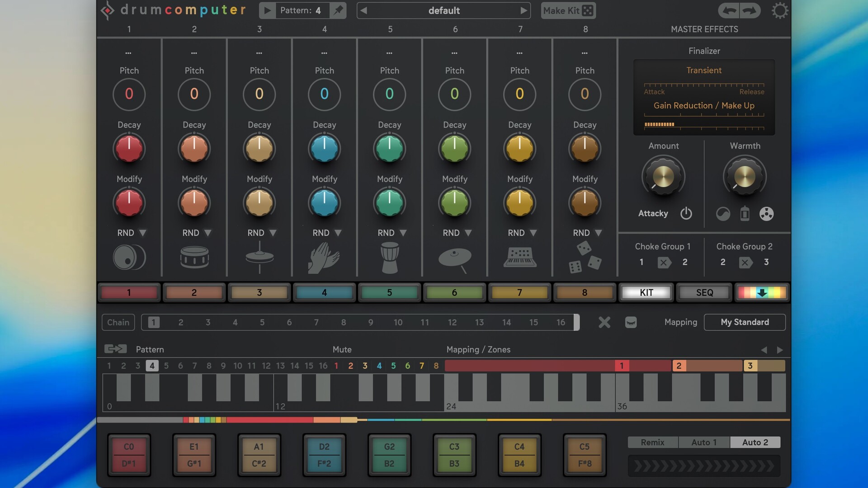Open RND dropdown on channel 5

click(x=403, y=233)
